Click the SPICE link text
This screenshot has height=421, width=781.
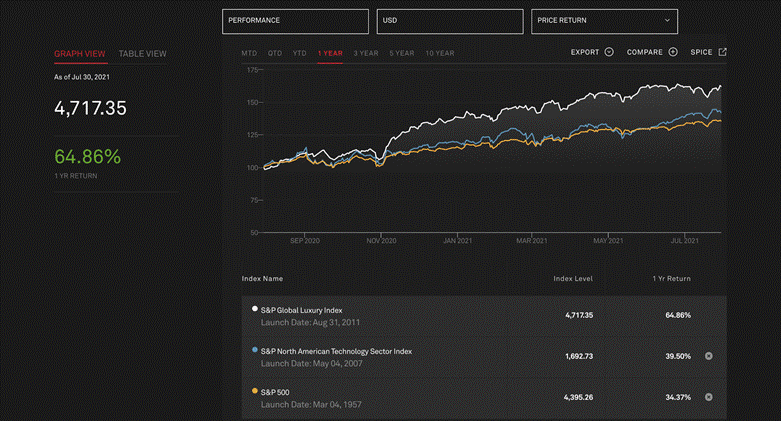[701, 52]
